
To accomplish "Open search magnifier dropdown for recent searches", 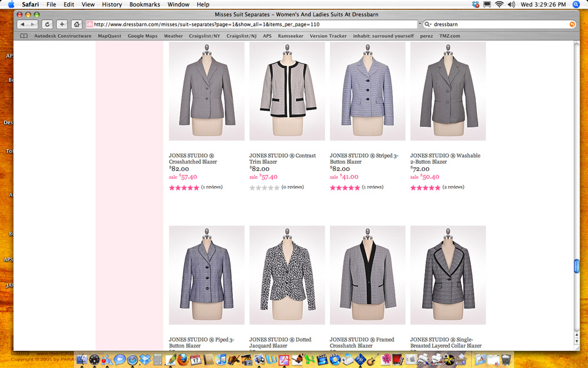I will [427, 24].
